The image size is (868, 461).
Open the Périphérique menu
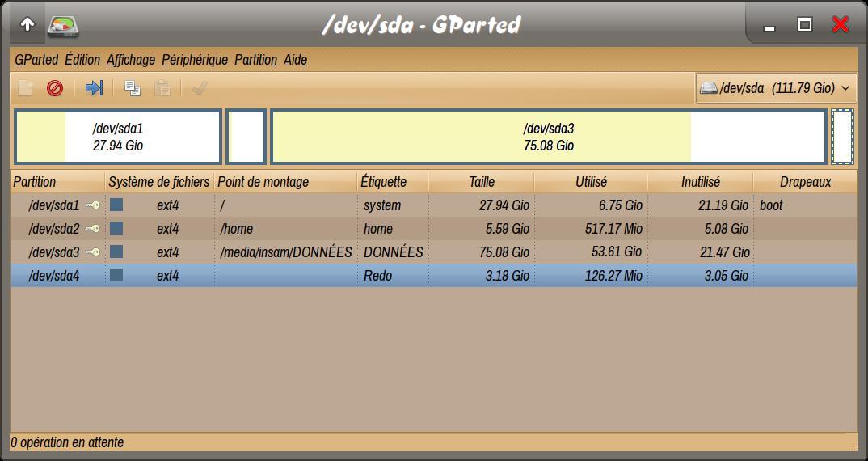pos(195,60)
